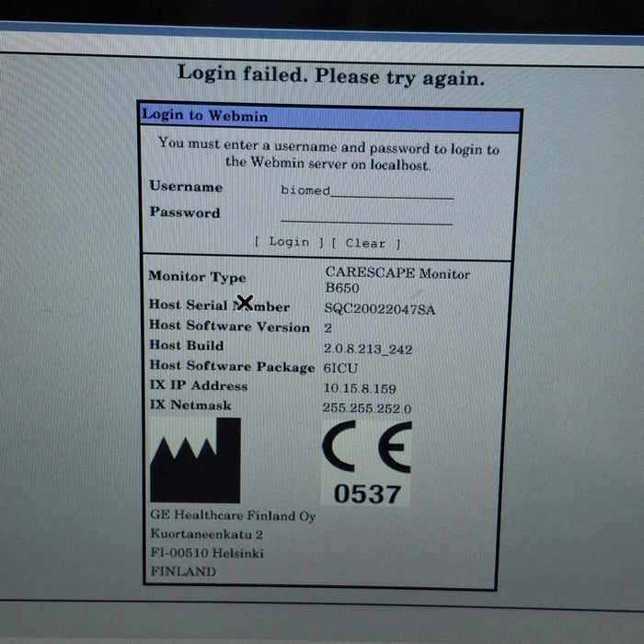The width and height of the screenshot is (644, 644).
Task: Click the GE Healthcare Finland Oy text
Action: [232, 516]
